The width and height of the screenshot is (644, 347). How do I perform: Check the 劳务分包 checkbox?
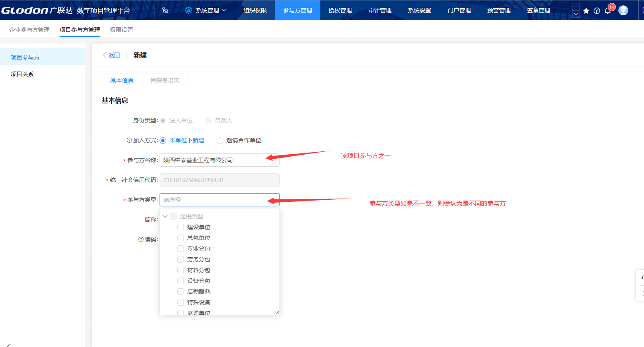pyautogui.click(x=181, y=259)
